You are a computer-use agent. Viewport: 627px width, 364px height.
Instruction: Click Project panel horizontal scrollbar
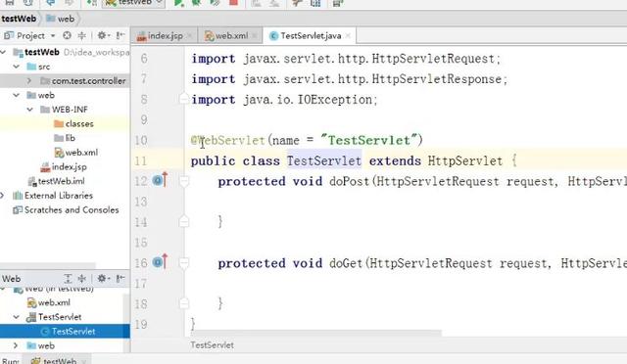pos(48,265)
